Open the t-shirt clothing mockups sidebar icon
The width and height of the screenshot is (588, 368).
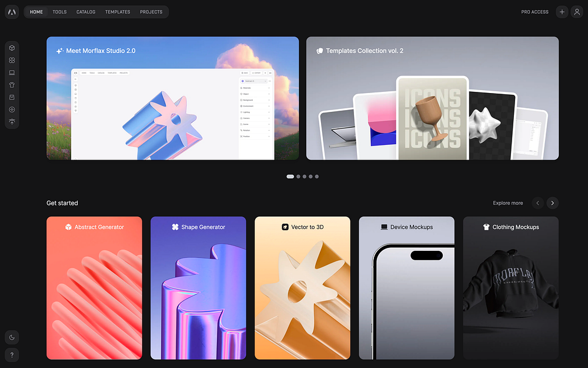[12, 85]
